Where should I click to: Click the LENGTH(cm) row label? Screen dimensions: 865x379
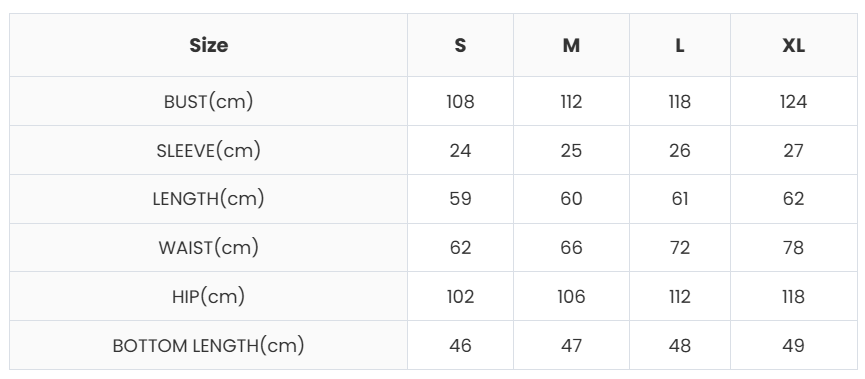209,199
